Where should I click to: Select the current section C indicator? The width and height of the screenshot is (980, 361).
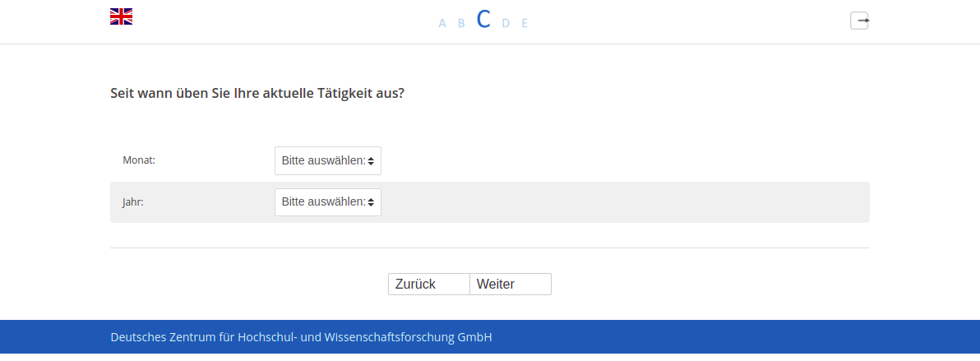point(483,20)
